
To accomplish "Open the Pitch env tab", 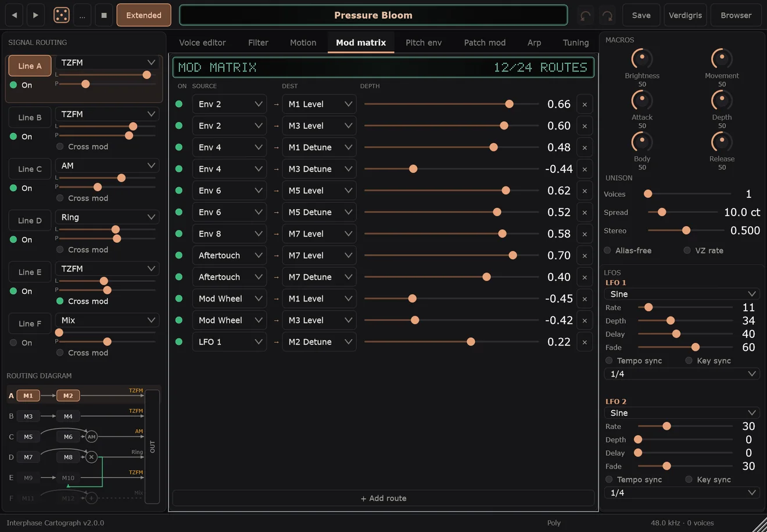I will pyautogui.click(x=424, y=42).
